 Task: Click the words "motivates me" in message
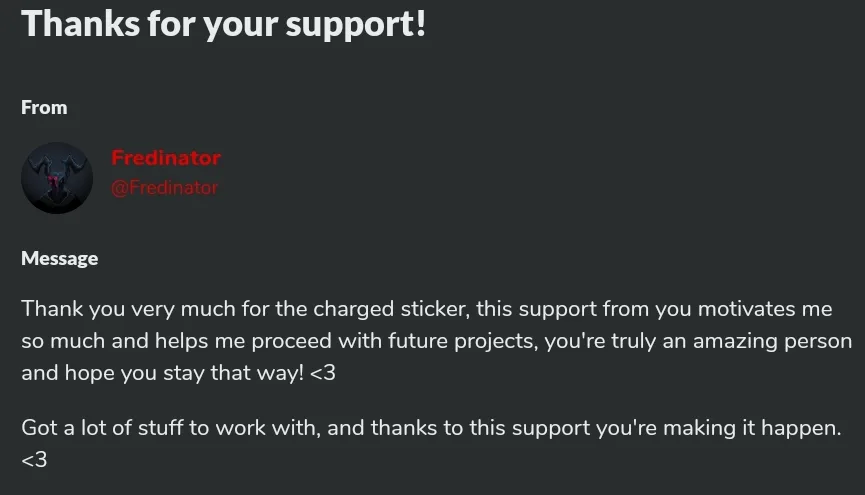point(765,309)
